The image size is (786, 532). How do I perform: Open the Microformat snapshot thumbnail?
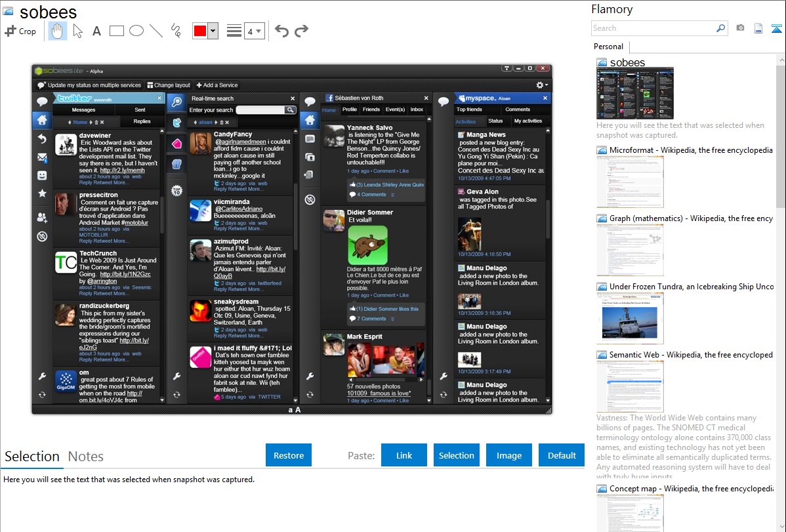pyautogui.click(x=630, y=182)
